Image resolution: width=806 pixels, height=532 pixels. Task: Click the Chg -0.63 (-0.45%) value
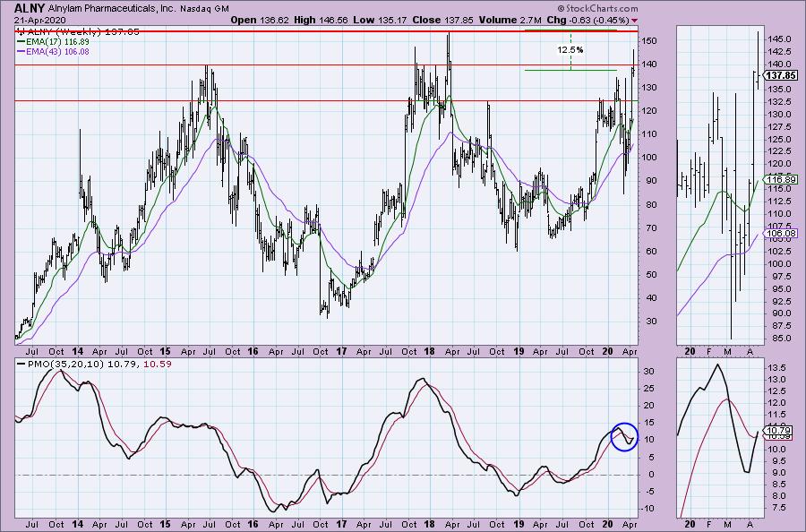tap(587, 20)
